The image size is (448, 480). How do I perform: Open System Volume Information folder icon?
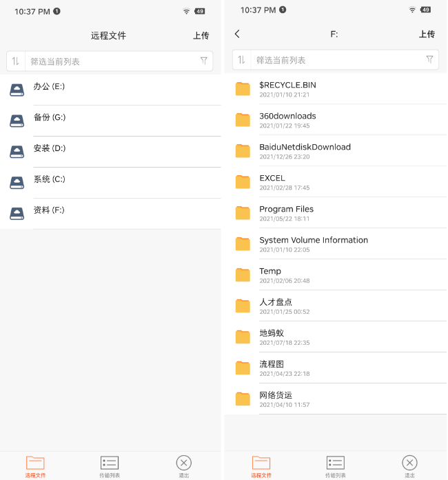(243, 244)
